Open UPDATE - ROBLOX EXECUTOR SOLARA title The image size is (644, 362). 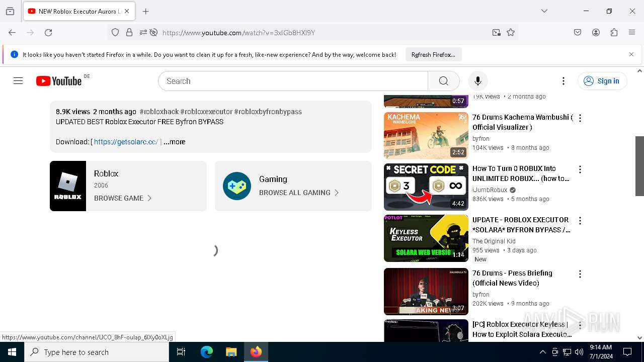point(521,225)
